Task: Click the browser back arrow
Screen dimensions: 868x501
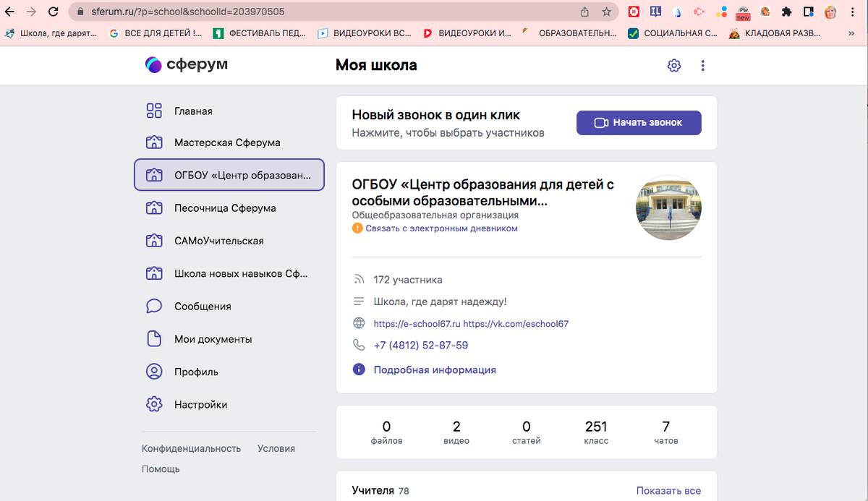Action: pos(10,12)
